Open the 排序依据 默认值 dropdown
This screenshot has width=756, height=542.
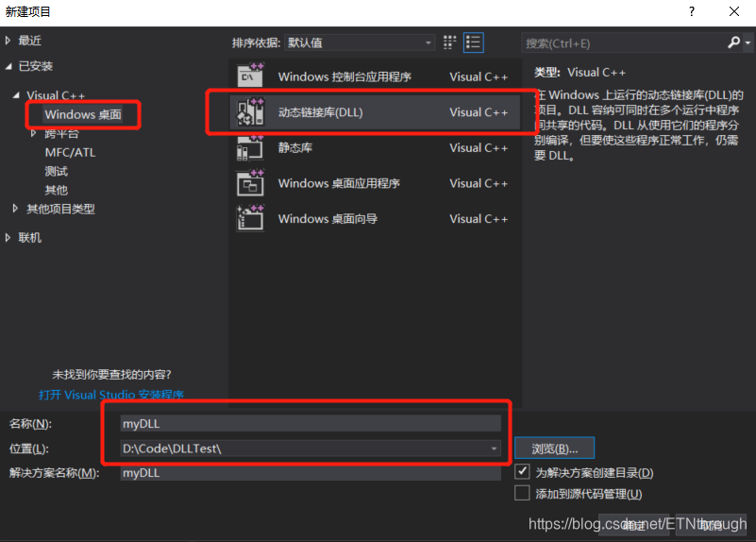click(360, 42)
